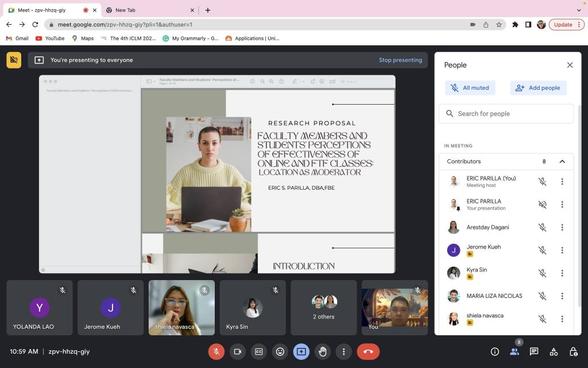Open meeting details info icon
This screenshot has width=588, height=368.
494,351
